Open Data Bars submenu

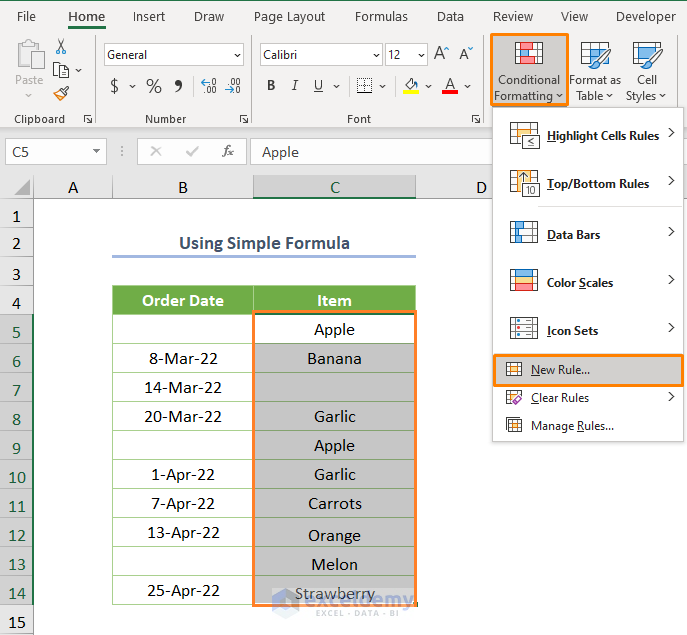coord(588,234)
